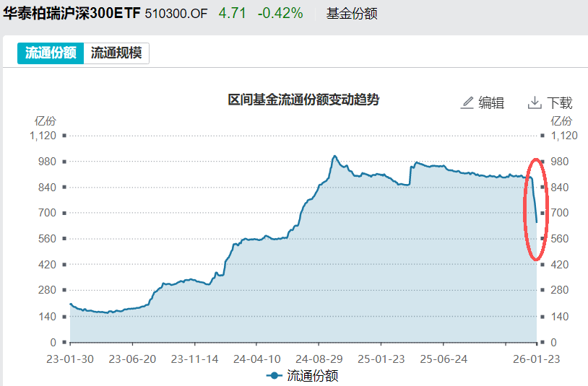Click the 26-01-23 end date label
Viewport: 588px width, 386px height.
pyautogui.click(x=535, y=359)
